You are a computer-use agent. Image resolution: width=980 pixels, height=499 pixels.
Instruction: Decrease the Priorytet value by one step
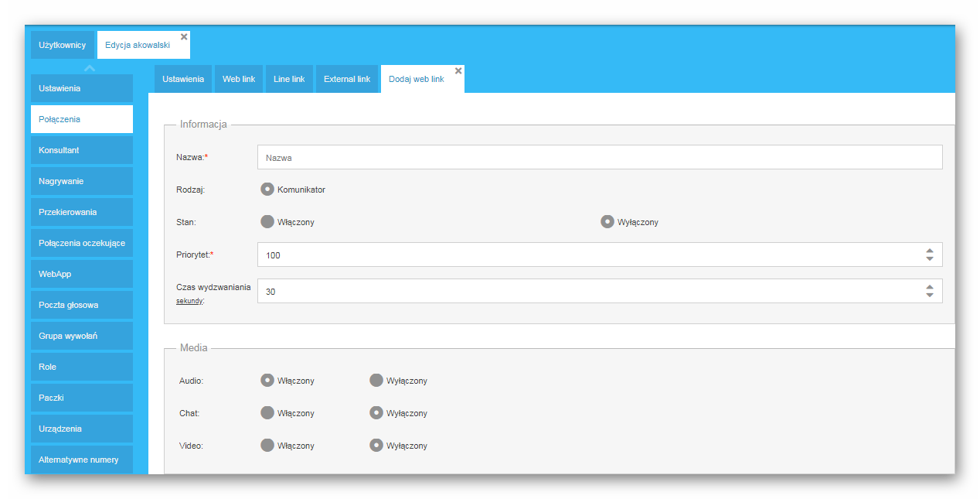tap(929, 258)
